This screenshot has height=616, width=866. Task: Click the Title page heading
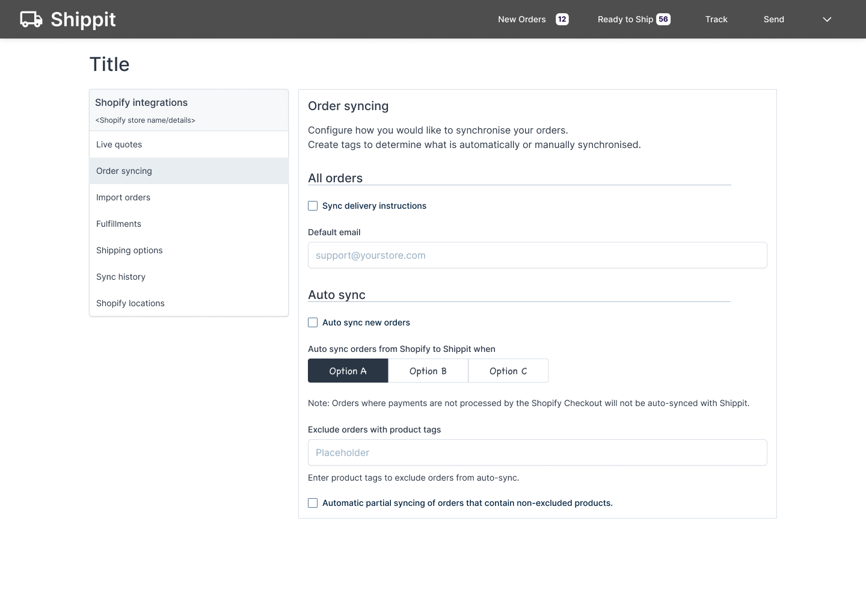(x=109, y=64)
